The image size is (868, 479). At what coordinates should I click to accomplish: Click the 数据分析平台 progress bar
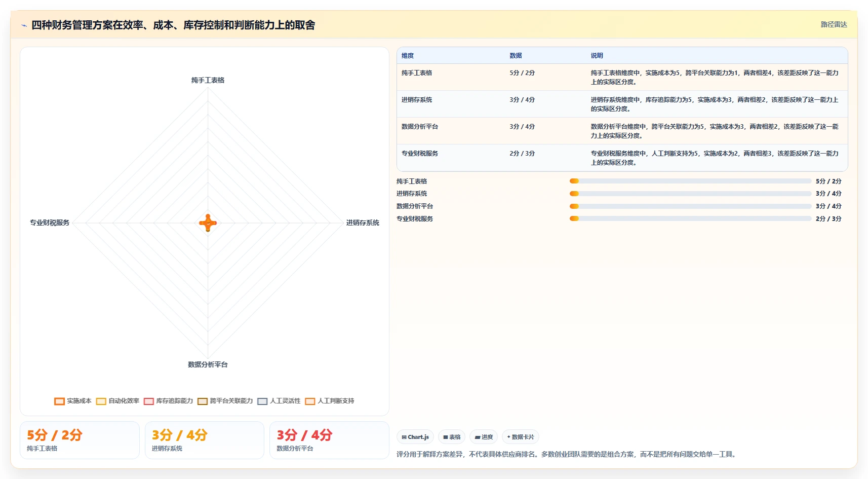click(690, 206)
